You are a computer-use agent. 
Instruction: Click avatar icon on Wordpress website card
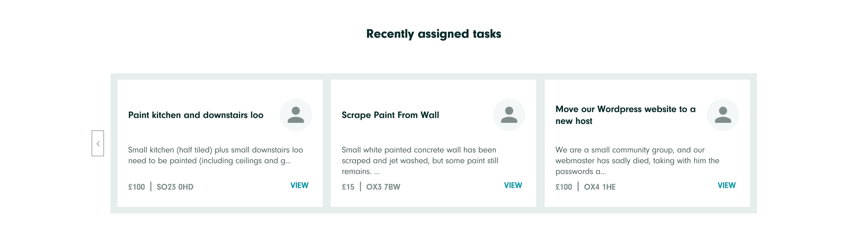tap(723, 114)
